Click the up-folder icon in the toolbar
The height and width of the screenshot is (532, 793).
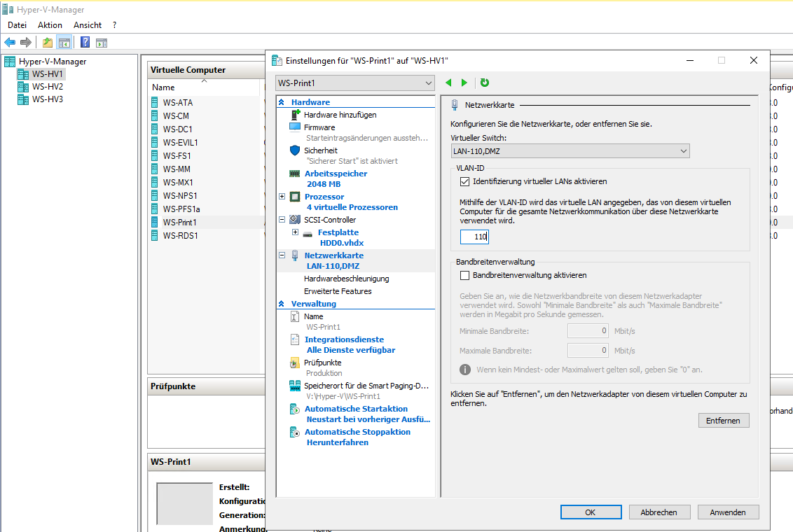48,43
